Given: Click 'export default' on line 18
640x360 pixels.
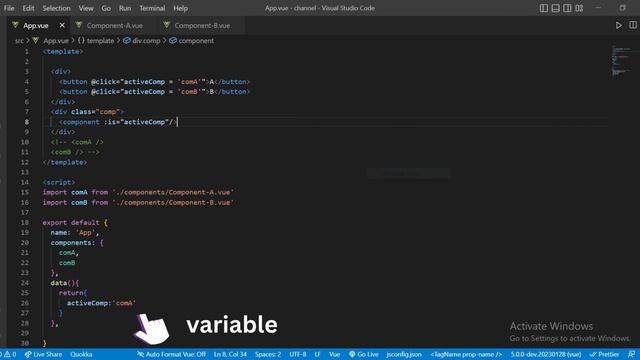Looking at the screenshot, I should (x=71, y=222).
